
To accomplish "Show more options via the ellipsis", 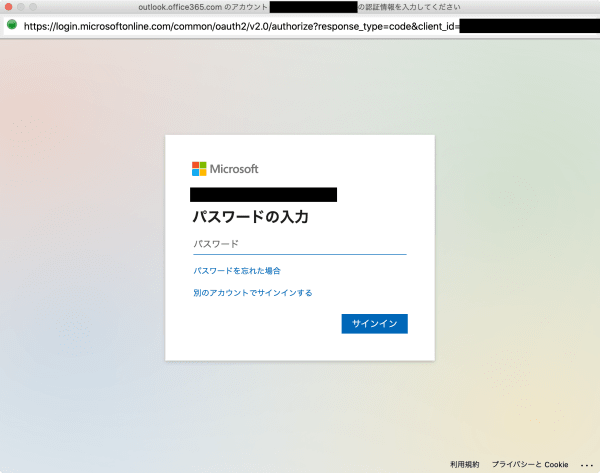I will [x=587, y=465].
